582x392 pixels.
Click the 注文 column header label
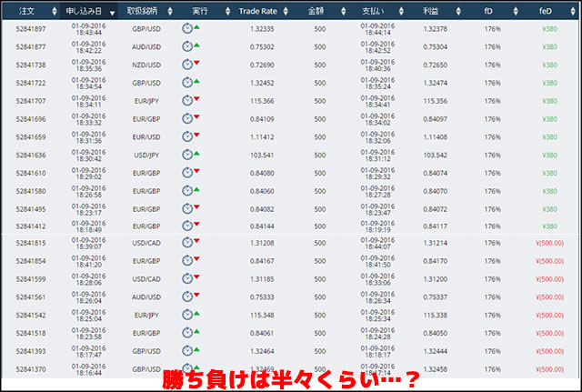point(26,11)
